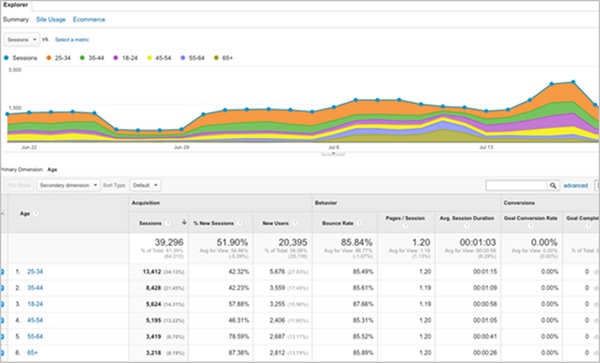Click the purple 18-24 legend marker
The image size is (600, 363).
coord(116,58)
